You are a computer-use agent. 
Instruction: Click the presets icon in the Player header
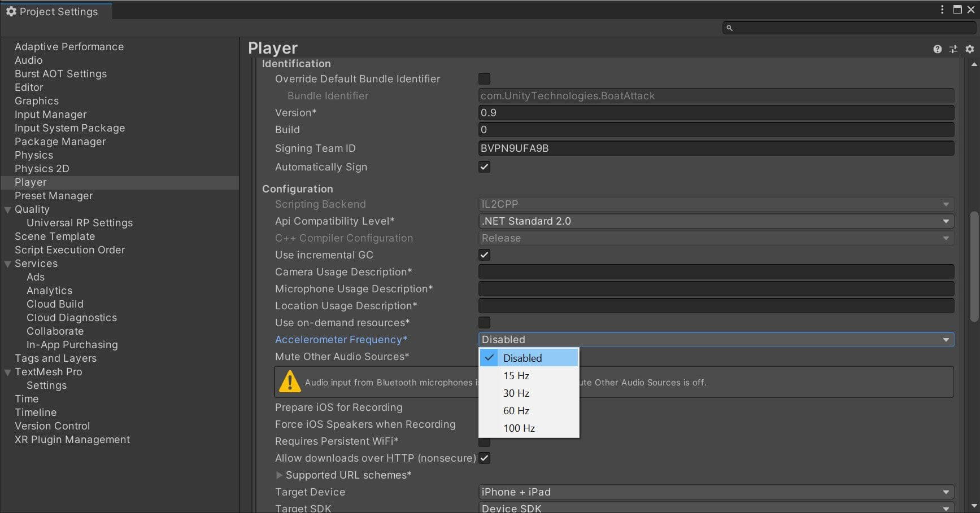(x=953, y=49)
